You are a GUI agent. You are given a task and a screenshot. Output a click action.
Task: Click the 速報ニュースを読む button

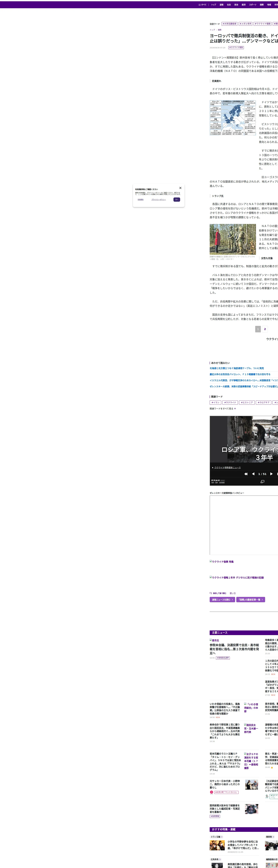222,599
